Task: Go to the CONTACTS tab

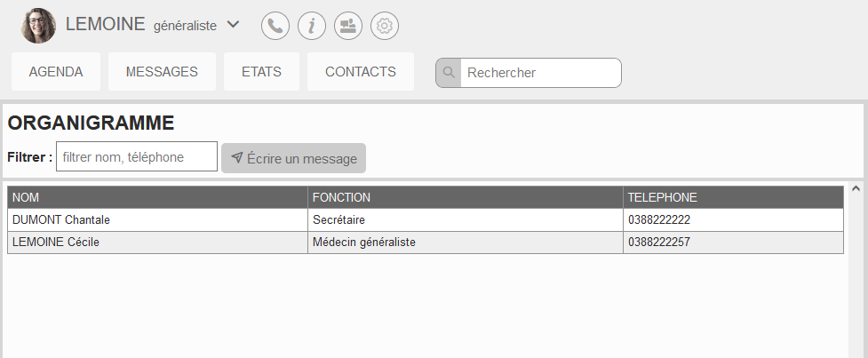Action: click(x=361, y=71)
